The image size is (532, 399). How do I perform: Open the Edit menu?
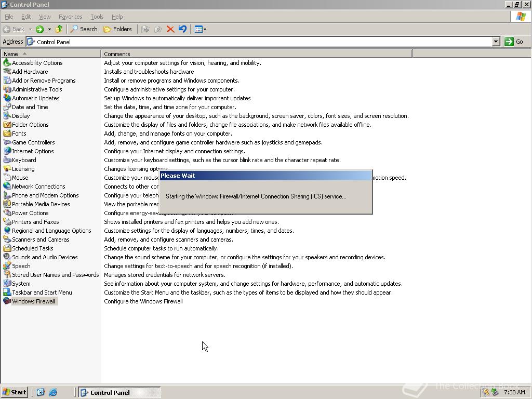pos(26,17)
